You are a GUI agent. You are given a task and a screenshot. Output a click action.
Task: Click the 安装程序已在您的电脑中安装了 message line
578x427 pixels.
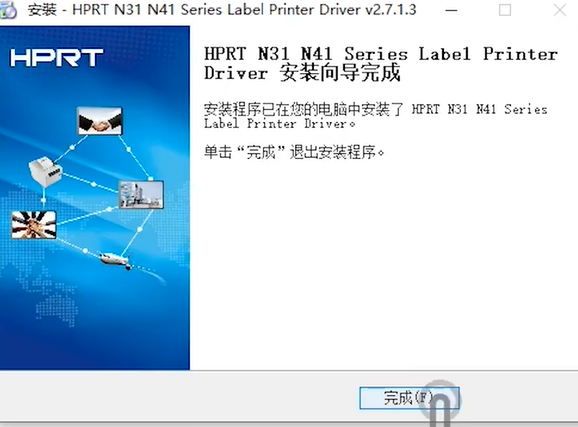click(304, 110)
